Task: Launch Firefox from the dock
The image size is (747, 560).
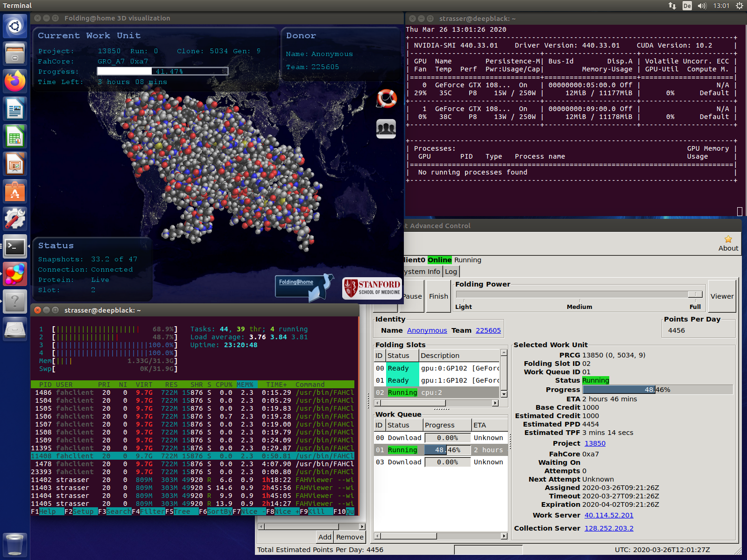Action: [x=15, y=81]
